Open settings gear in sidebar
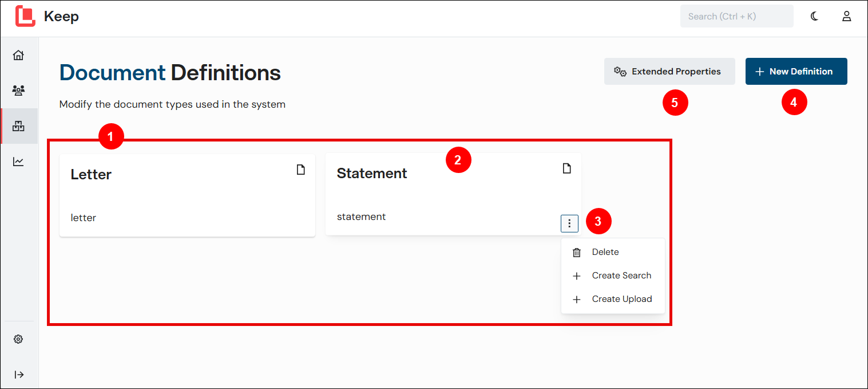The height and width of the screenshot is (389, 868). tap(18, 339)
